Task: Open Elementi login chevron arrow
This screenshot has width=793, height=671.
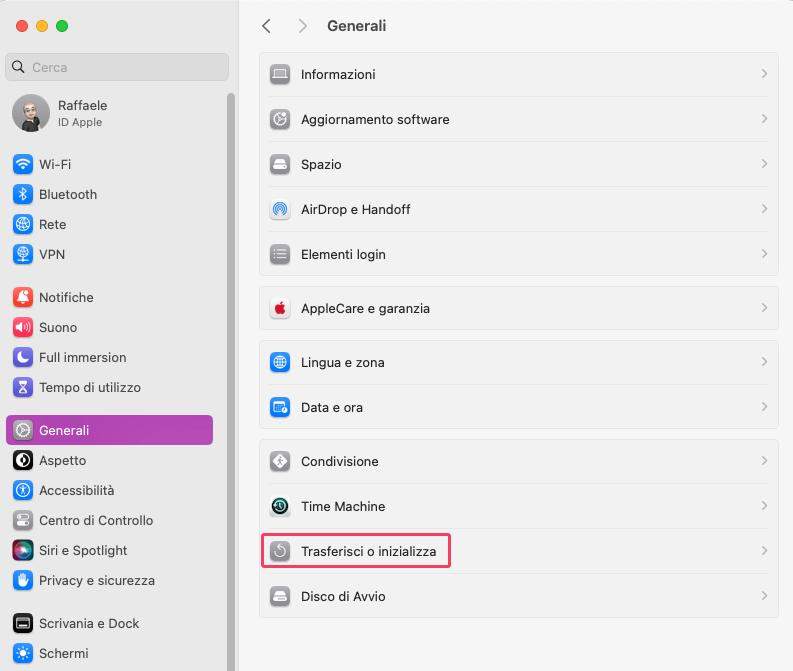Action: pos(764,254)
